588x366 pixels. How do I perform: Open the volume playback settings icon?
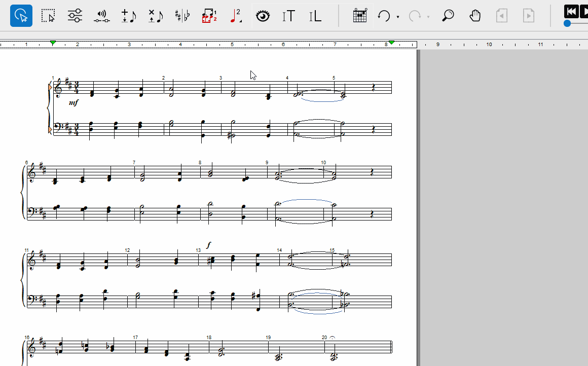coord(102,16)
